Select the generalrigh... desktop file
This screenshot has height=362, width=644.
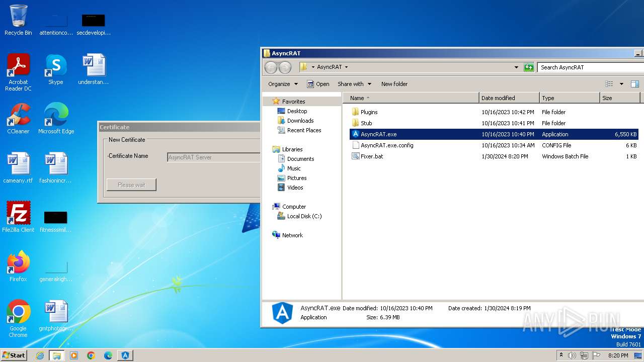click(56, 271)
